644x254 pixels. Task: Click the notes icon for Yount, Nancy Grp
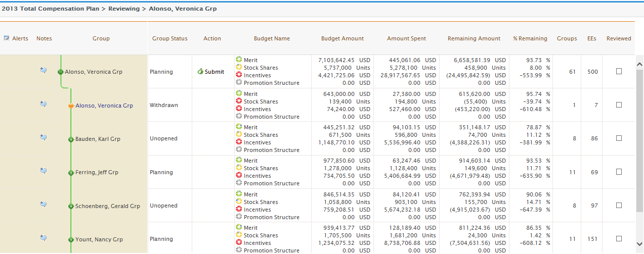44,238
